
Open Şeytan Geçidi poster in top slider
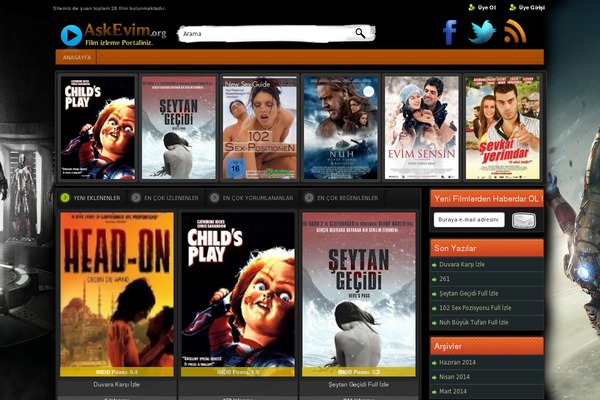179,127
